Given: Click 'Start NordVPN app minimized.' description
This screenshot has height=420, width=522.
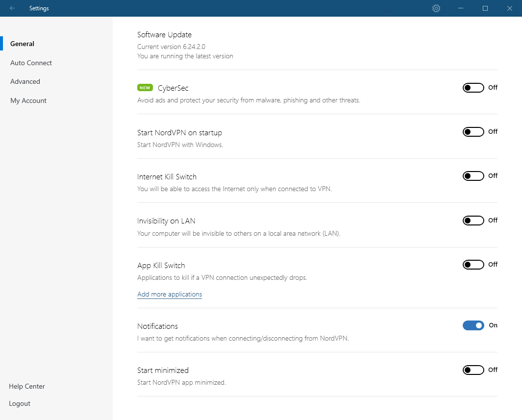Looking at the screenshot, I should coord(181,382).
